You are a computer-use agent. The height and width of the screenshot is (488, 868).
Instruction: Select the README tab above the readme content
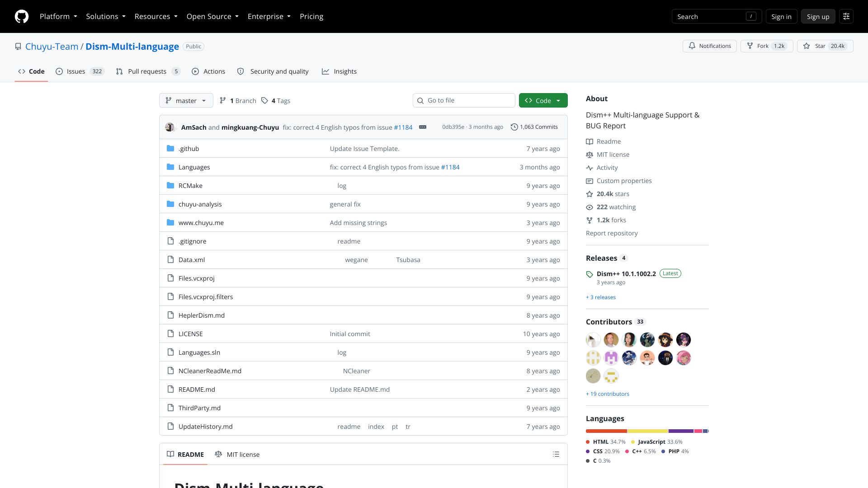[x=185, y=454]
